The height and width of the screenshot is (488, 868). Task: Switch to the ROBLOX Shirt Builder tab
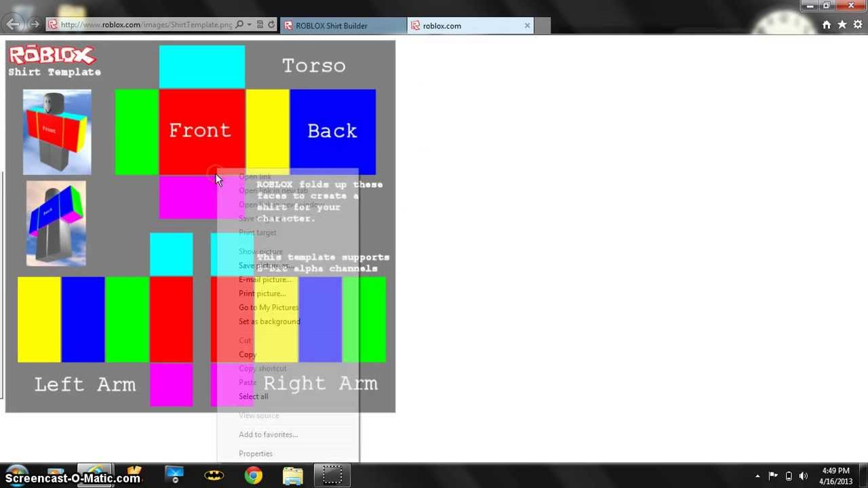tap(343, 26)
